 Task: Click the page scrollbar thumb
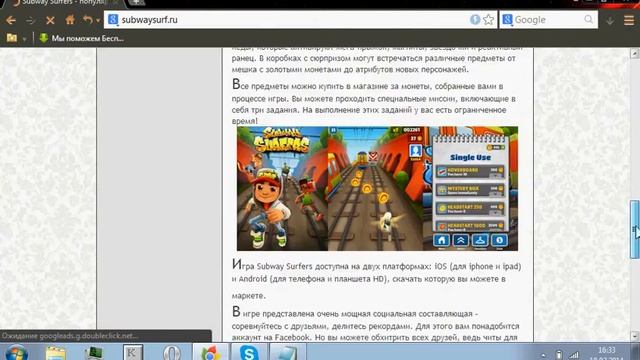click(635, 229)
